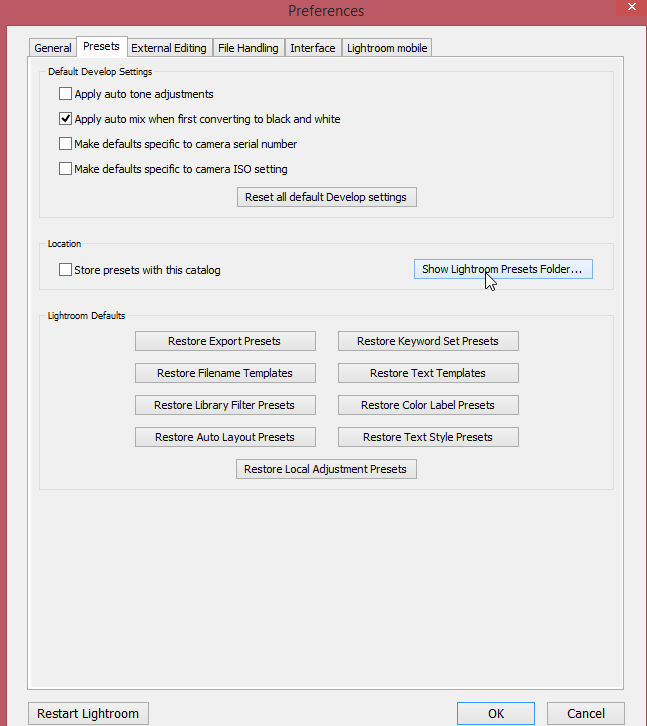Confirm preferences with OK button
The height and width of the screenshot is (726, 647).
point(496,714)
